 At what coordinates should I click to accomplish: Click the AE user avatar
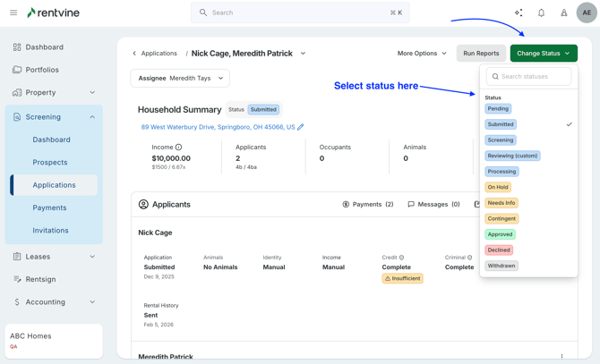pos(587,13)
